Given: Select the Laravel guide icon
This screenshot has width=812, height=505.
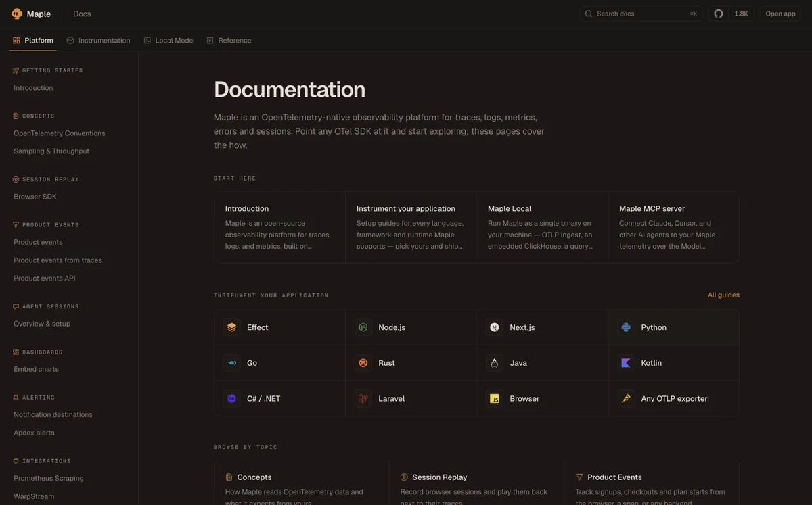Looking at the screenshot, I should click(x=363, y=399).
